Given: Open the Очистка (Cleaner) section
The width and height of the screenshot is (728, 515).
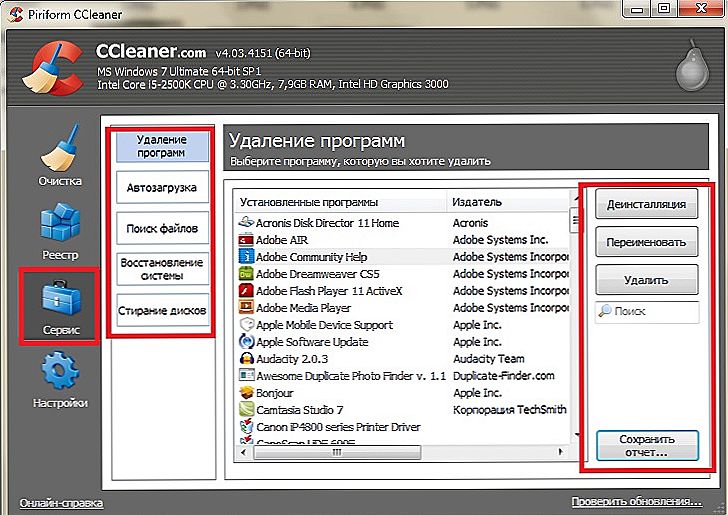Looking at the screenshot, I should coord(60,156).
